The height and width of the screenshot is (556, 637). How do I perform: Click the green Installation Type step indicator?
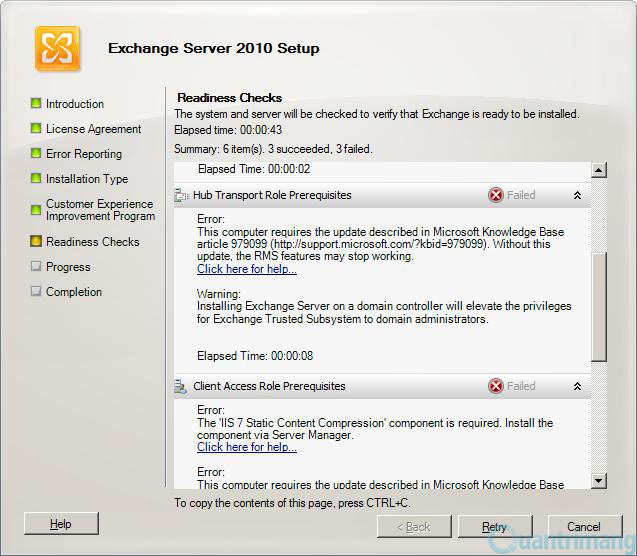pyautogui.click(x=36, y=178)
